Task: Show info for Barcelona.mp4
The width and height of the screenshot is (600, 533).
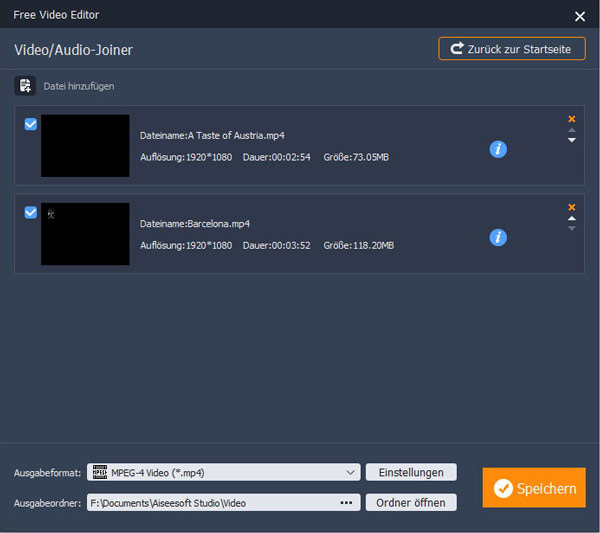Action: 498,237
